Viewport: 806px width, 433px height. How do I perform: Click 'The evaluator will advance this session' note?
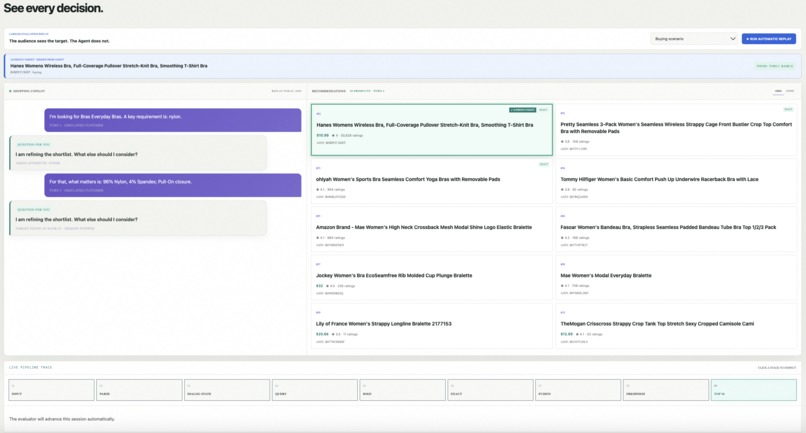point(62,419)
